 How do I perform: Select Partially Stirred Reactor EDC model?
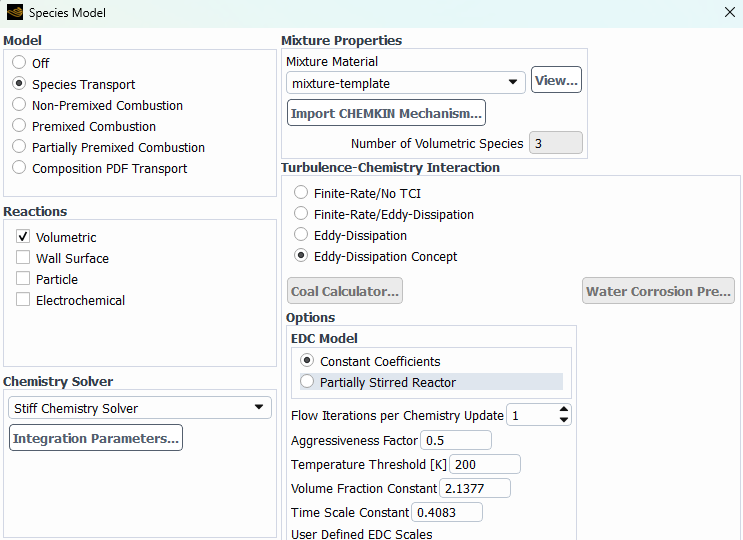(x=307, y=382)
